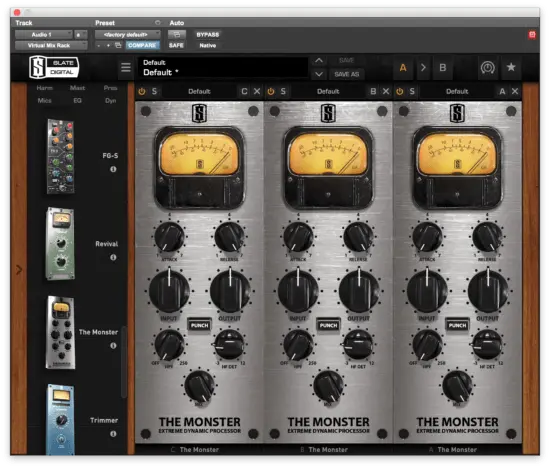Image resolution: width=550 pixels, height=468 pixels.
Task: Toggle power on module B
Action: click(x=271, y=92)
